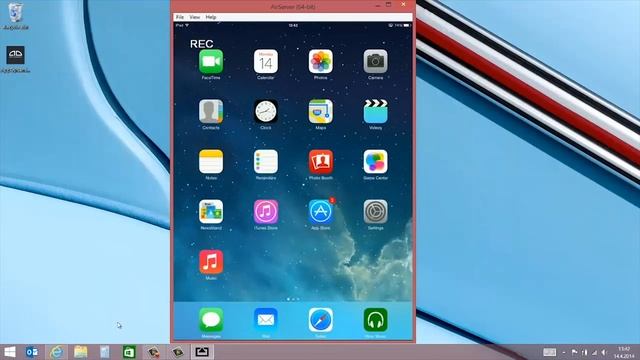Open the taskbar clock and date

624,352
